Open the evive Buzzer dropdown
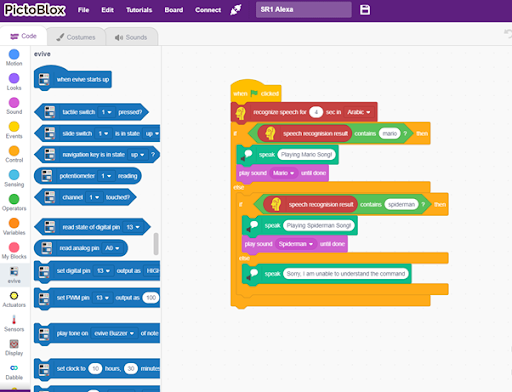 pos(114,333)
